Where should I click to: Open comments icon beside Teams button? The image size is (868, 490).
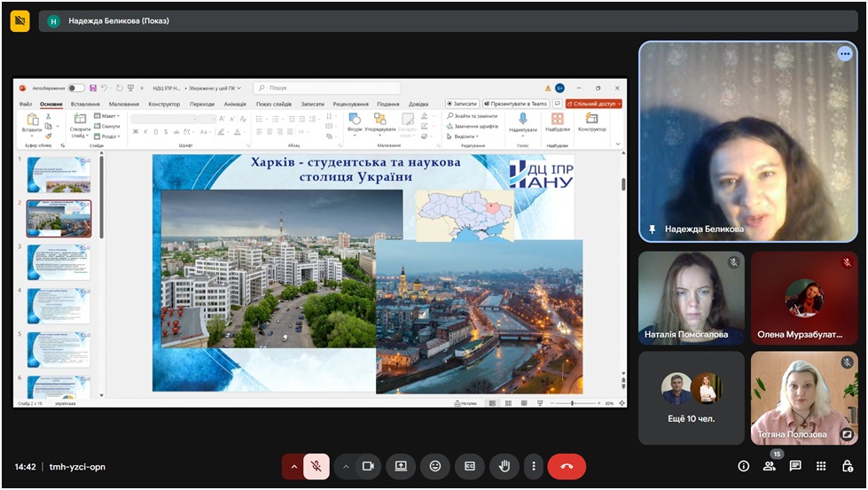click(558, 104)
